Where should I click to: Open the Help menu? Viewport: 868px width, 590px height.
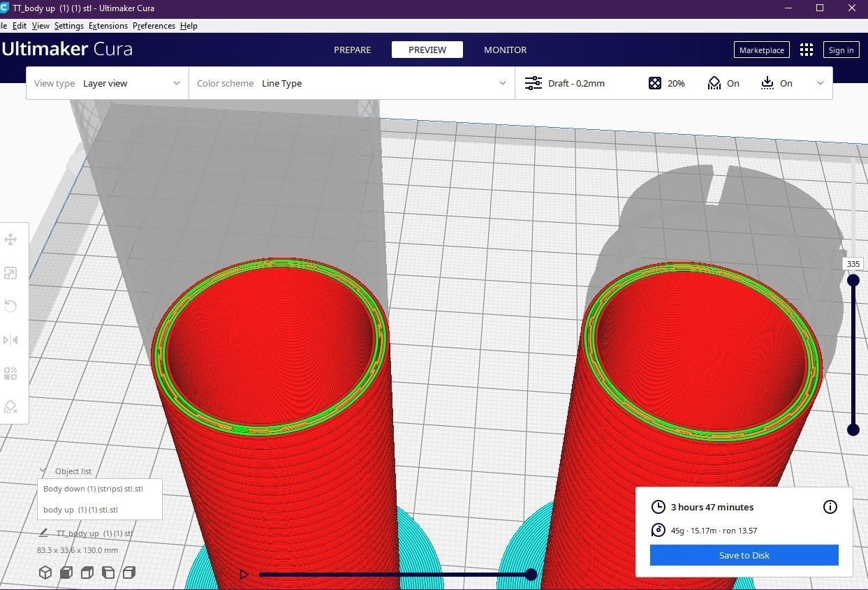pyautogui.click(x=189, y=26)
